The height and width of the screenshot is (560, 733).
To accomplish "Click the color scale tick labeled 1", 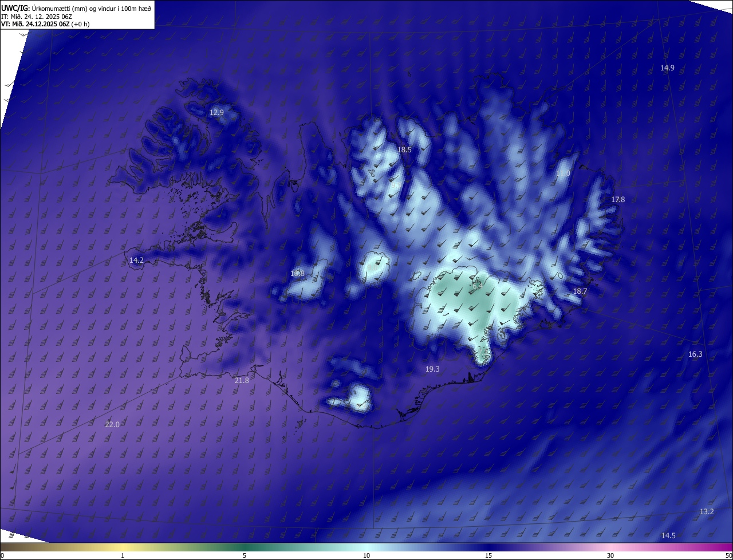I will pyautogui.click(x=123, y=555).
